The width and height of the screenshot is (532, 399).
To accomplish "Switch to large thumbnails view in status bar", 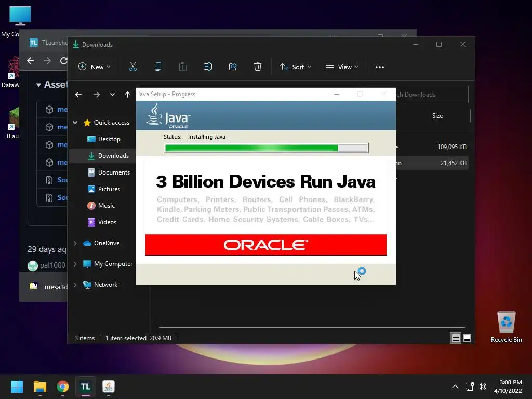I will (x=467, y=338).
